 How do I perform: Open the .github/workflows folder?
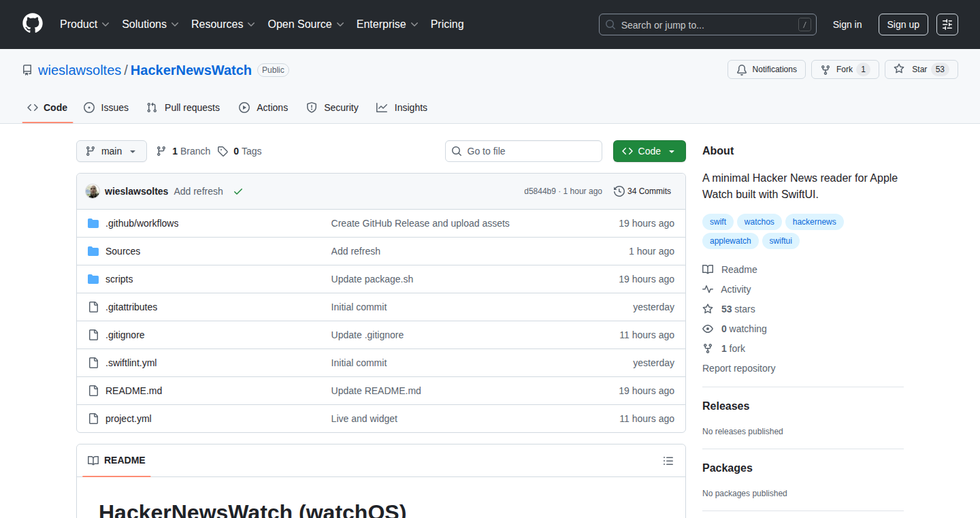(x=142, y=223)
